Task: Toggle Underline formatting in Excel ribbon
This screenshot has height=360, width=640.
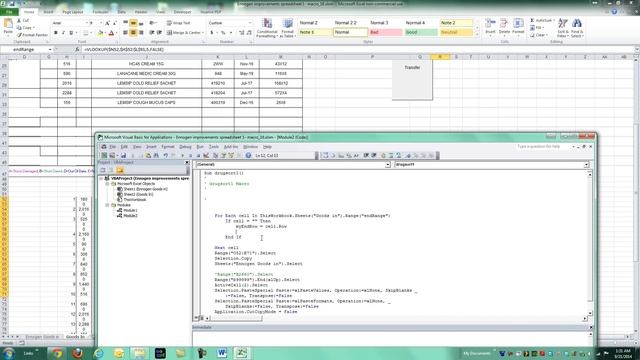Action: [71, 33]
